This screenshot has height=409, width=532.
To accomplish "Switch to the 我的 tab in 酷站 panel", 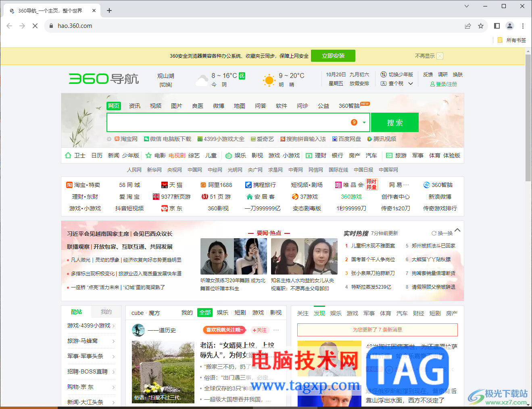I will [106, 311].
